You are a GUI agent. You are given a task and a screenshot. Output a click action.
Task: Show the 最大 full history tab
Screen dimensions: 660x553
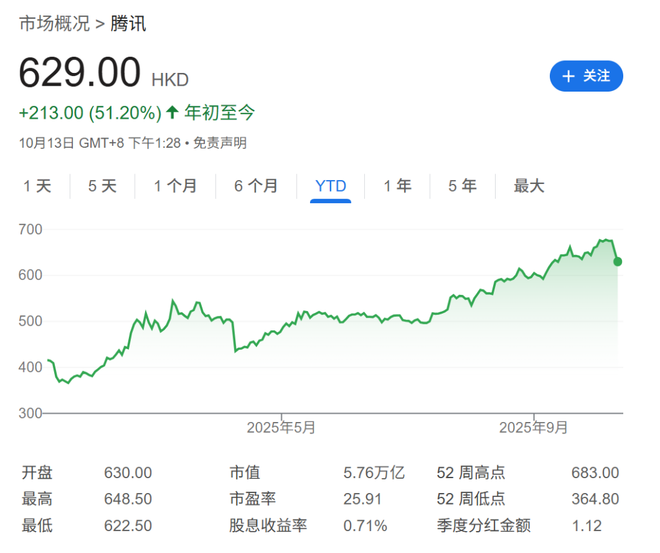pos(529,186)
